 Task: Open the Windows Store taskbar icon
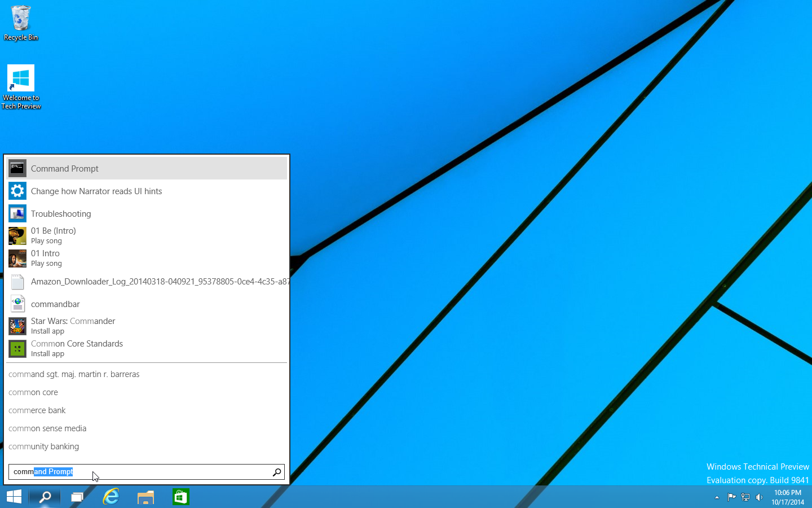[x=180, y=497]
